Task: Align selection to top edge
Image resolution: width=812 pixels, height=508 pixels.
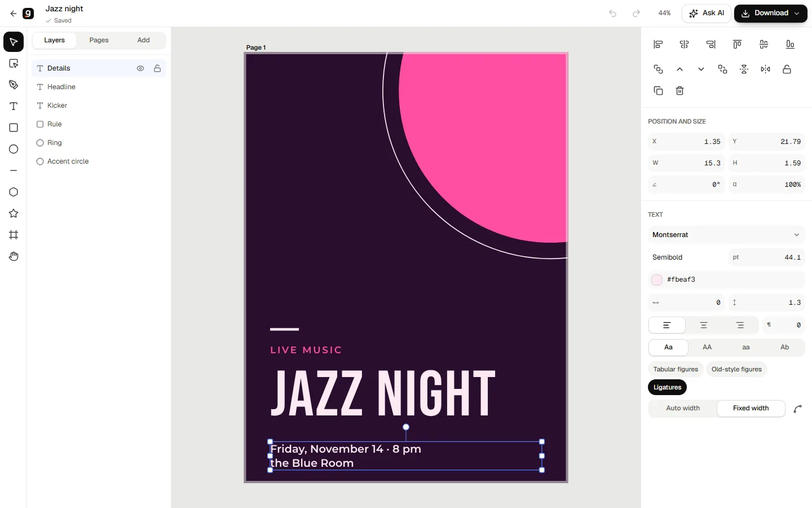Action: (737, 45)
